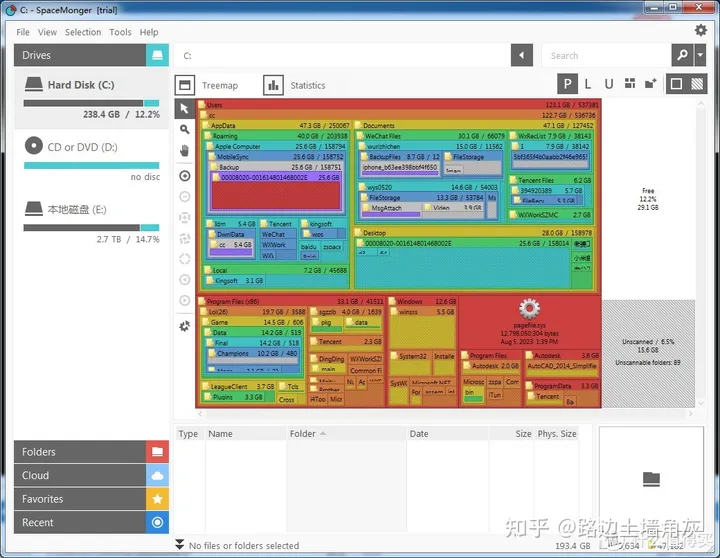Click the Hard Disk C: usage bar
Viewport: 720px width, 558px height.
[91, 103]
